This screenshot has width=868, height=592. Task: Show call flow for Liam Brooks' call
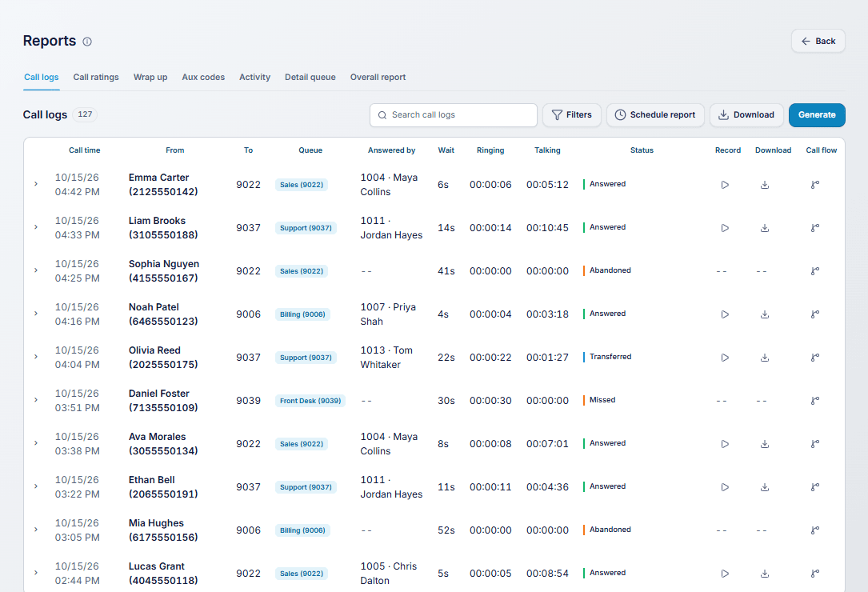coord(815,228)
